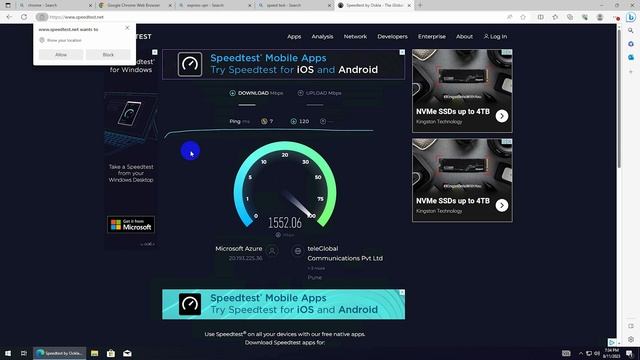
Task: Add page to favorites with star icon
Action: pos(523,17)
